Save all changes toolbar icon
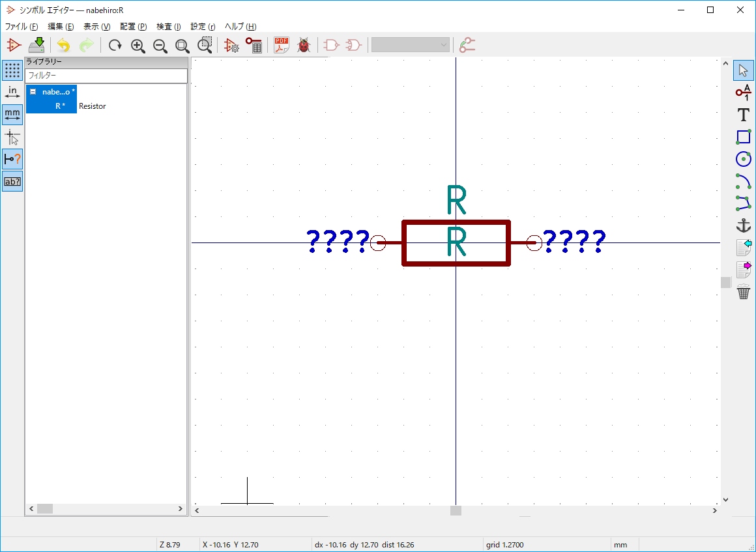 (36, 46)
